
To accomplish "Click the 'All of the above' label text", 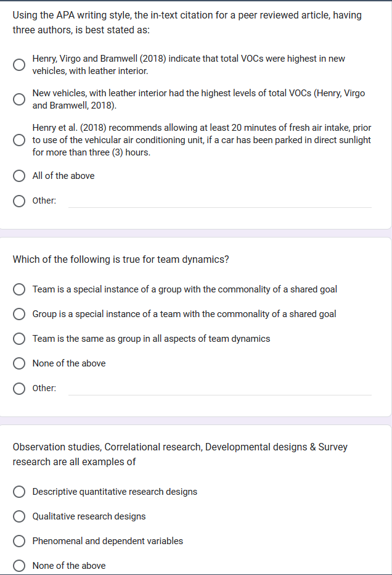I will 63,176.
